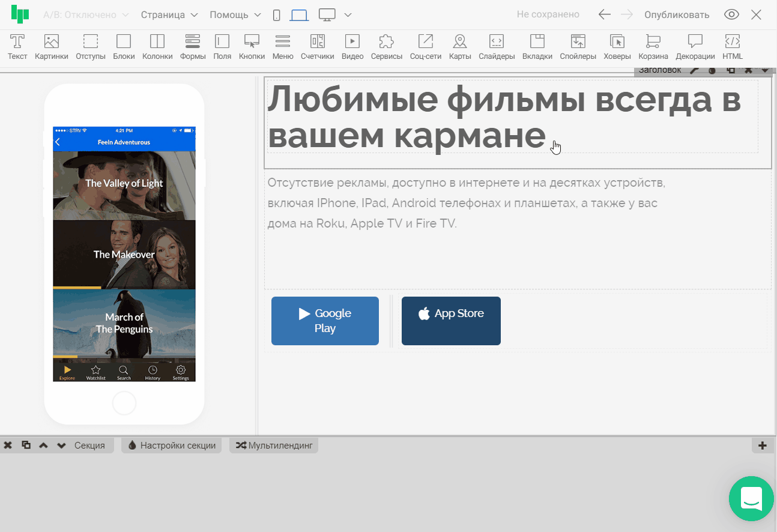Toggle page preview eye icon
Viewport: 777px width, 532px height.
[x=731, y=15]
